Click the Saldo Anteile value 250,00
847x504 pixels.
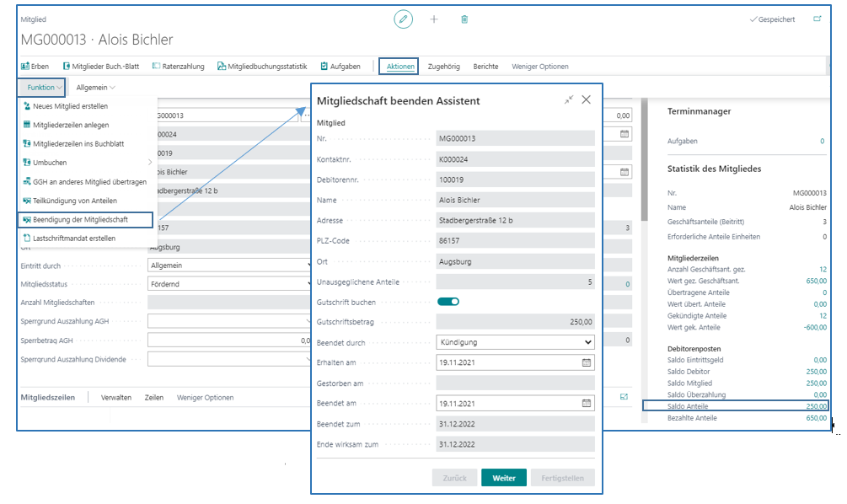[815, 406]
